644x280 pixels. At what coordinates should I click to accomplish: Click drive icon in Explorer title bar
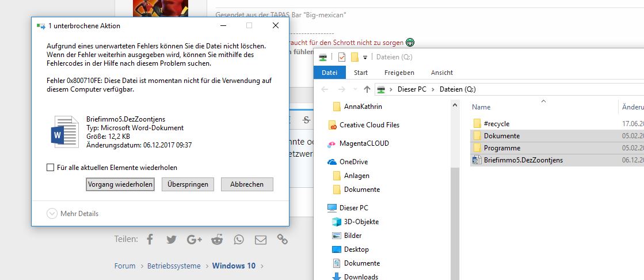323,56
